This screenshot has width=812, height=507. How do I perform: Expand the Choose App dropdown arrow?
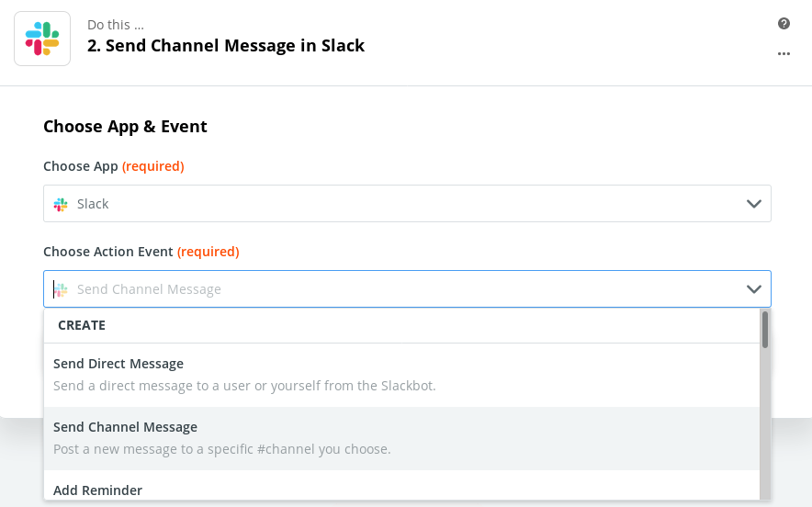pyautogui.click(x=753, y=204)
